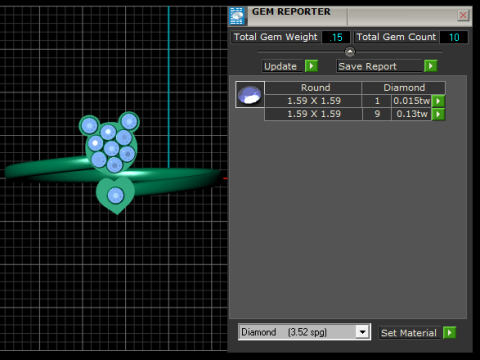This screenshot has width=480, height=360.
Task: Click the 0.13tw weight cell
Action: [412, 114]
